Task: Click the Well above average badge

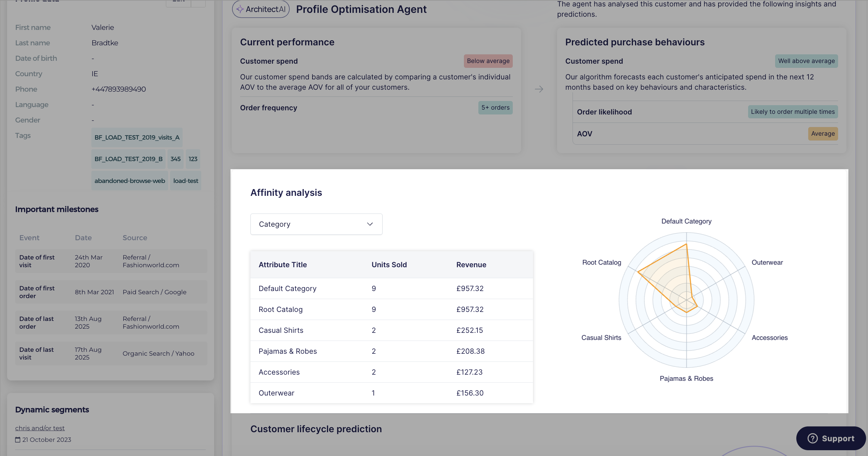Action: coord(806,61)
